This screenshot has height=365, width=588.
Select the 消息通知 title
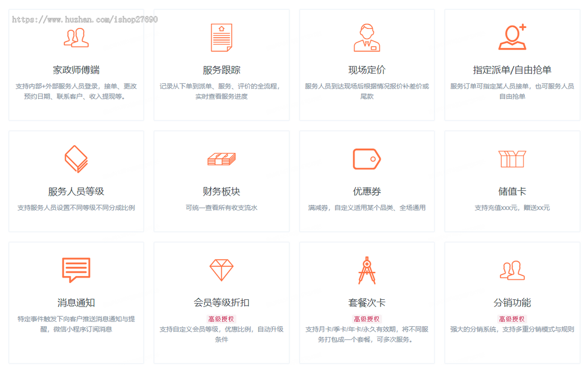coord(76,303)
